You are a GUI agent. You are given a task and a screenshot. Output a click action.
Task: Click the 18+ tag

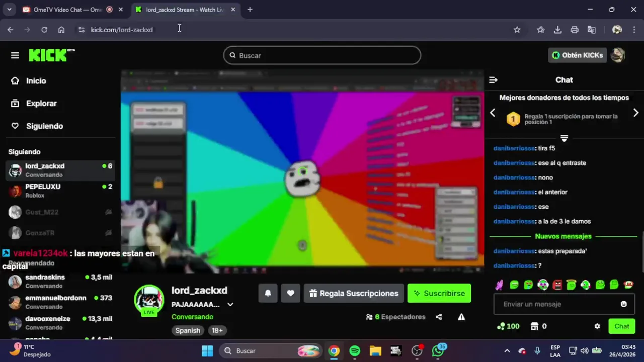pyautogui.click(x=217, y=330)
